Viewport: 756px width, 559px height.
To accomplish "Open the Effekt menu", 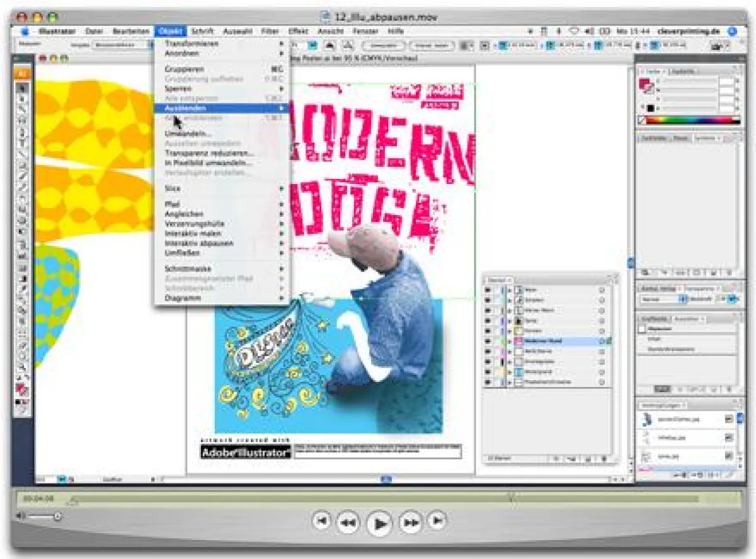I will [298, 31].
